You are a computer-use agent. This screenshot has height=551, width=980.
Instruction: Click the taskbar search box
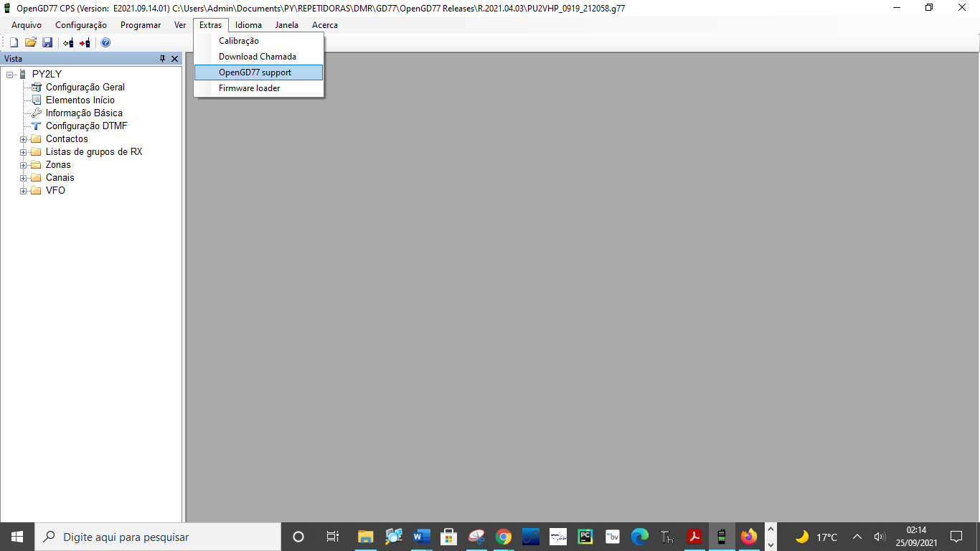(158, 537)
